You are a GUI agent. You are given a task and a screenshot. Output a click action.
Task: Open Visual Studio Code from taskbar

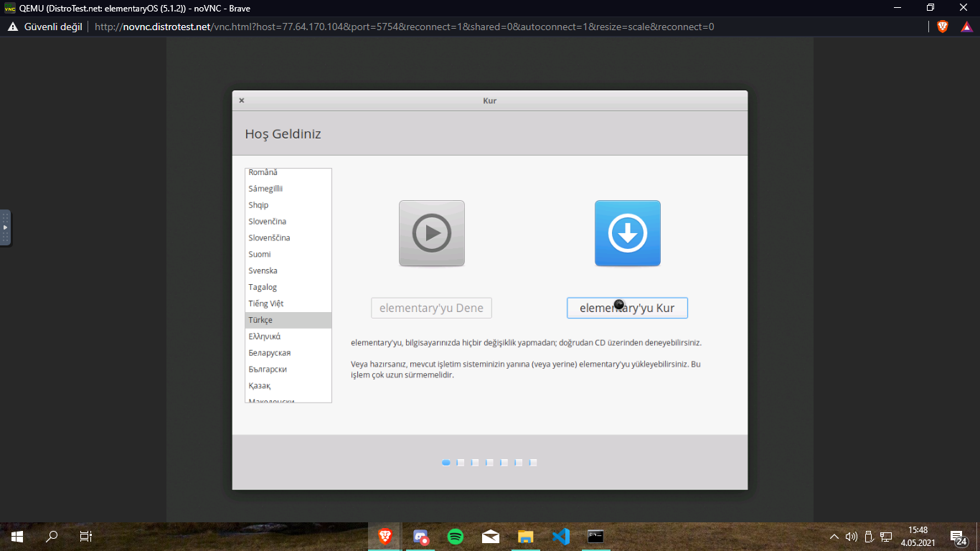pyautogui.click(x=561, y=536)
